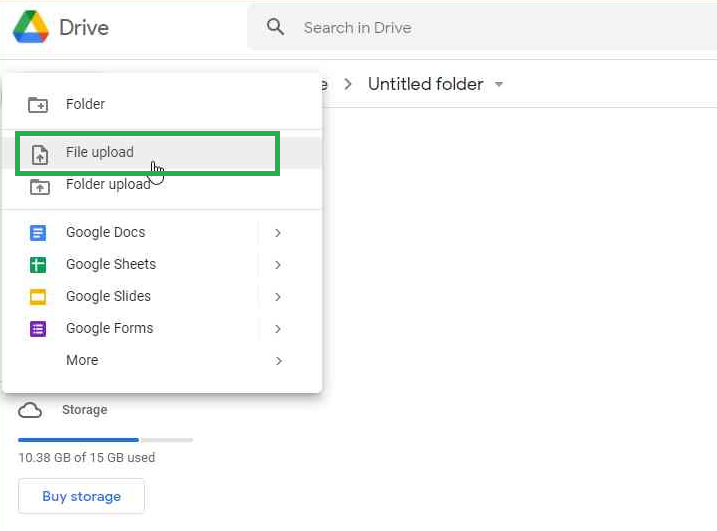Viewport: 717px width, 531px height.
Task: Click the Folder upload icon
Action: click(40, 187)
